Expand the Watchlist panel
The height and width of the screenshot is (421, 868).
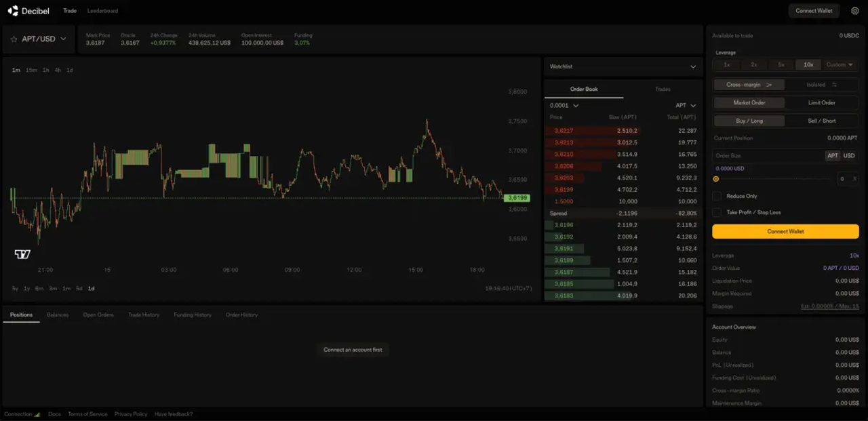tap(692, 66)
